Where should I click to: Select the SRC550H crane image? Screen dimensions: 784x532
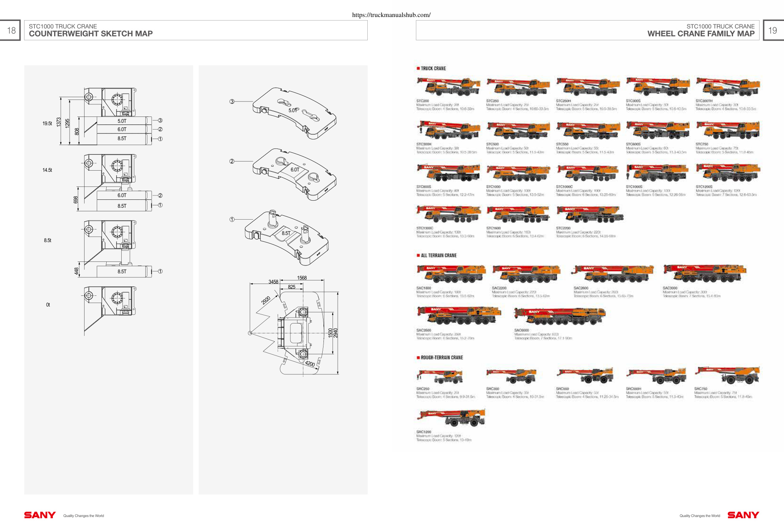(657, 376)
